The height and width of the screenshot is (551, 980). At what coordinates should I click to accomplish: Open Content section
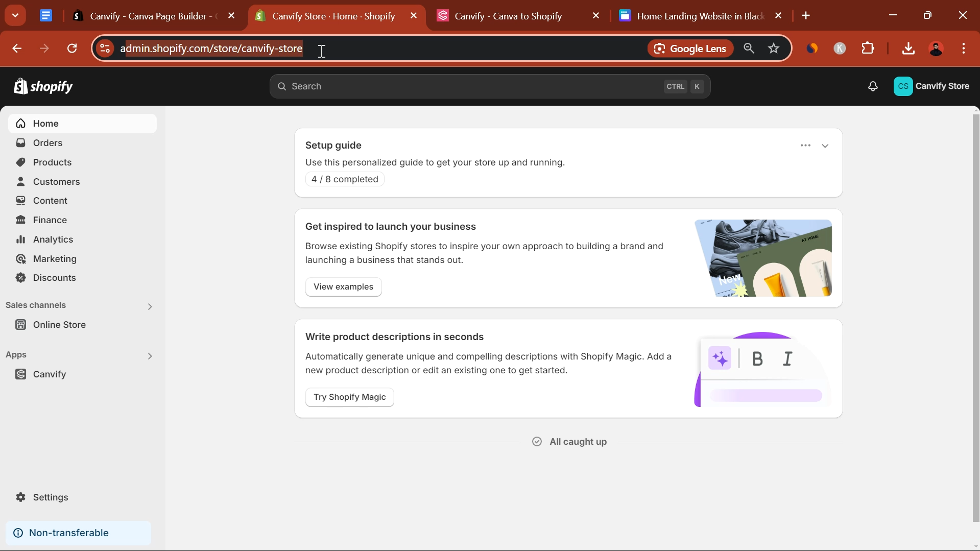(82, 201)
